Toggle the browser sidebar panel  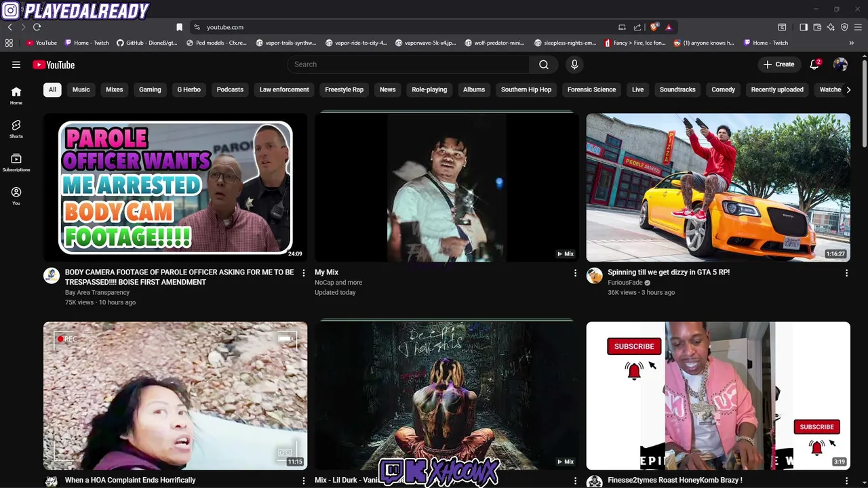coord(803,27)
